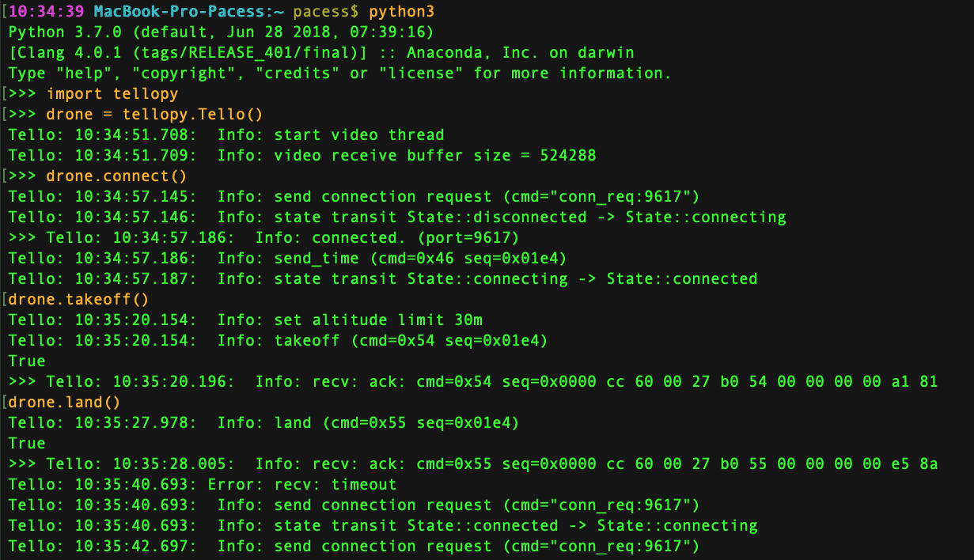Click the first True output after takeoff
Image resolution: width=974 pixels, height=560 pixels.
click(x=27, y=361)
